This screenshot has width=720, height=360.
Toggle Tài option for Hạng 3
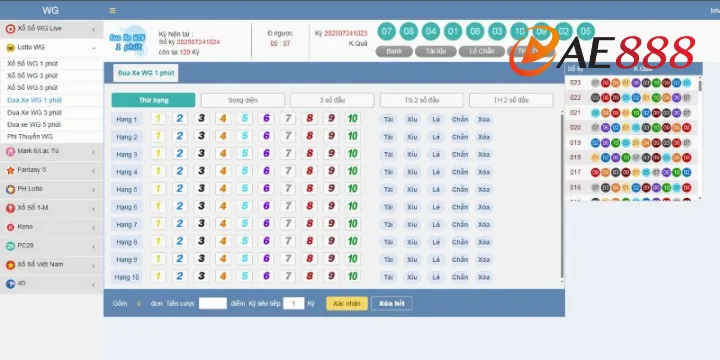click(388, 154)
